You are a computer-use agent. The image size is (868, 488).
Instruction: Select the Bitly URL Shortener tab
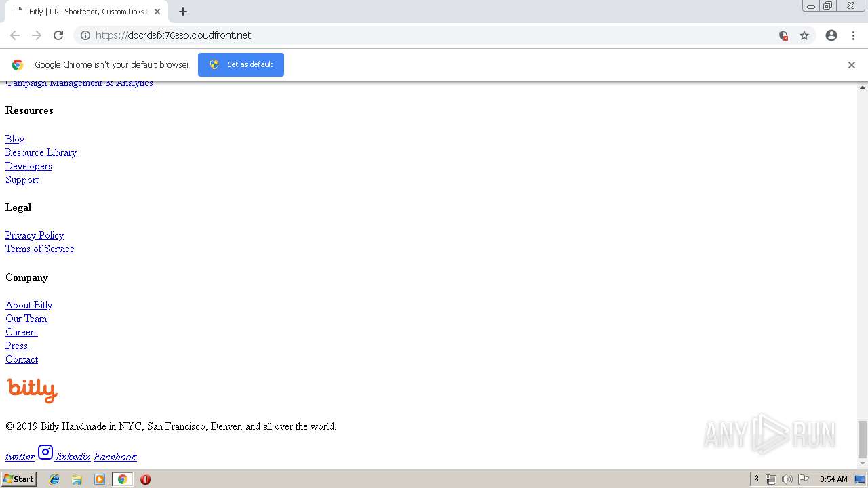pyautogui.click(x=87, y=12)
